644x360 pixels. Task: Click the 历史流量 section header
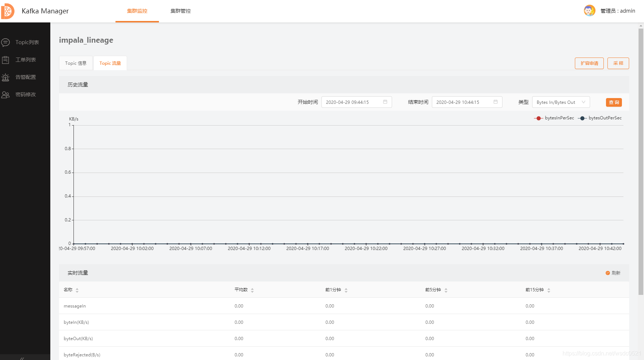tap(78, 85)
